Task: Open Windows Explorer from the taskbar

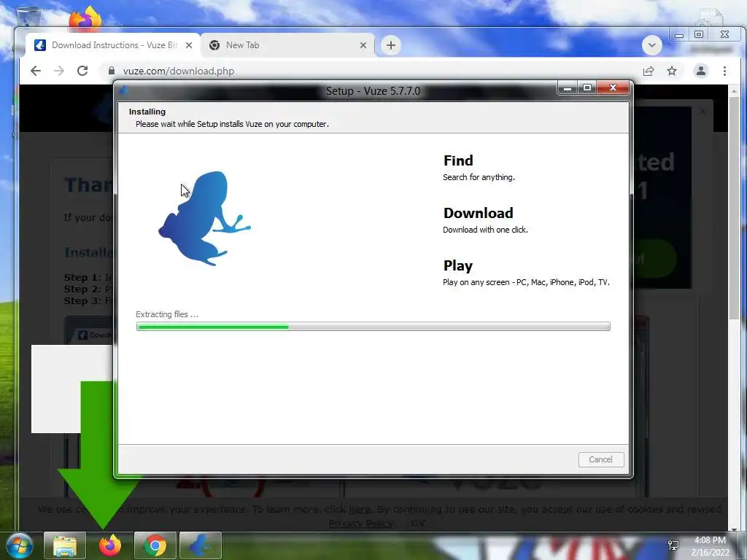Action: [x=65, y=545]
